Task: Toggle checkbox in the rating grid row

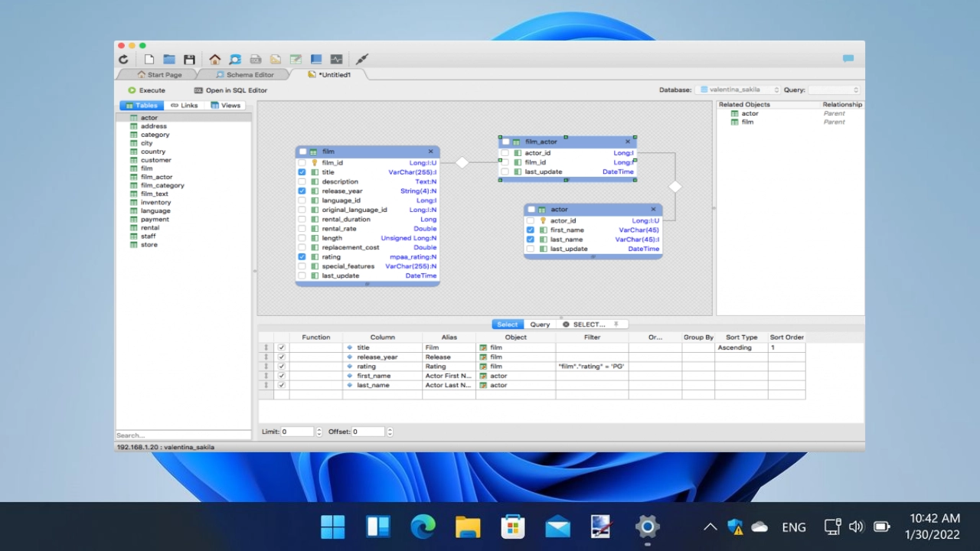Action: pos(282,367)
